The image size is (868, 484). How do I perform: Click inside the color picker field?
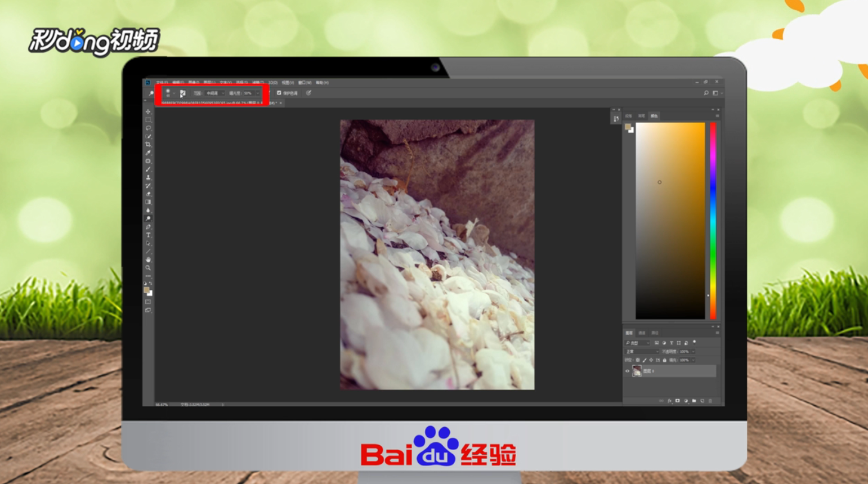click(x=670, y=221)
